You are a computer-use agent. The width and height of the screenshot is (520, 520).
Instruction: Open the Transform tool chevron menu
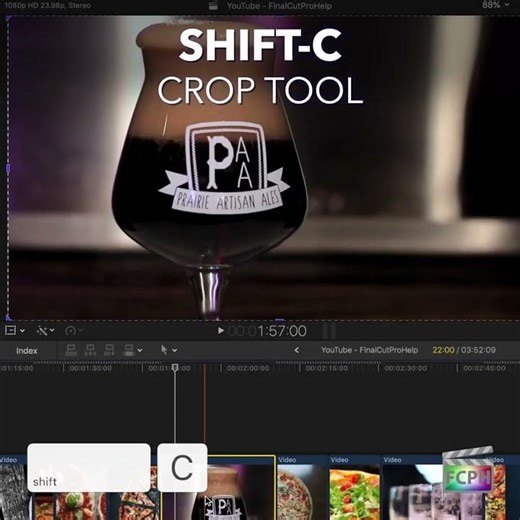point(22,331)
